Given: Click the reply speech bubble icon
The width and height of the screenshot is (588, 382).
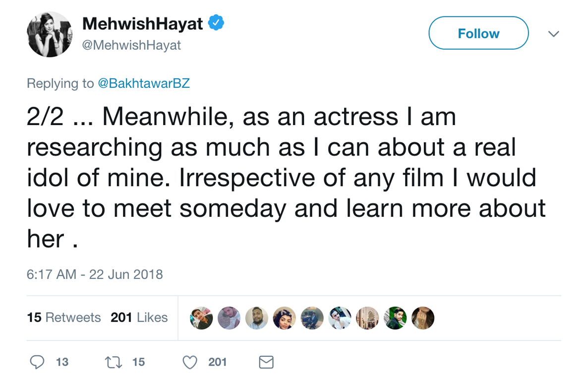Looking at the screenshot, I should 37,363.
